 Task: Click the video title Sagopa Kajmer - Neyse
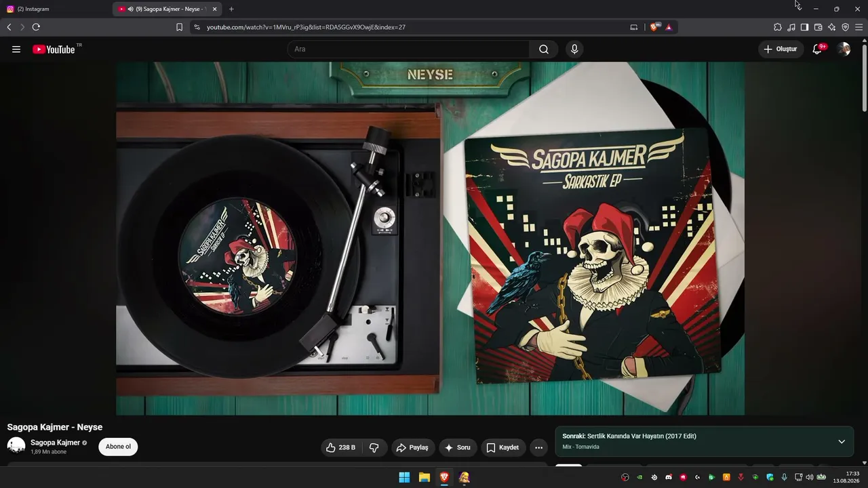(x=55, y=427)
